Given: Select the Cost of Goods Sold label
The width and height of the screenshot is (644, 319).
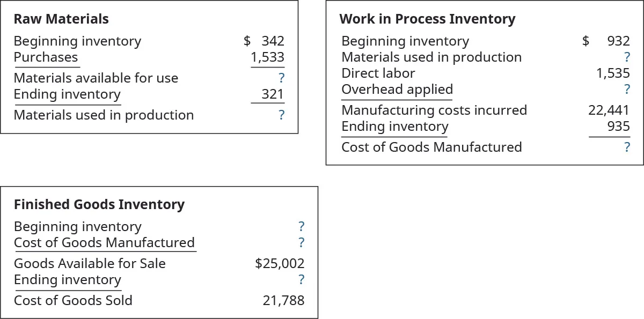Looking at the screenshot, I should (x=73, y=300).
